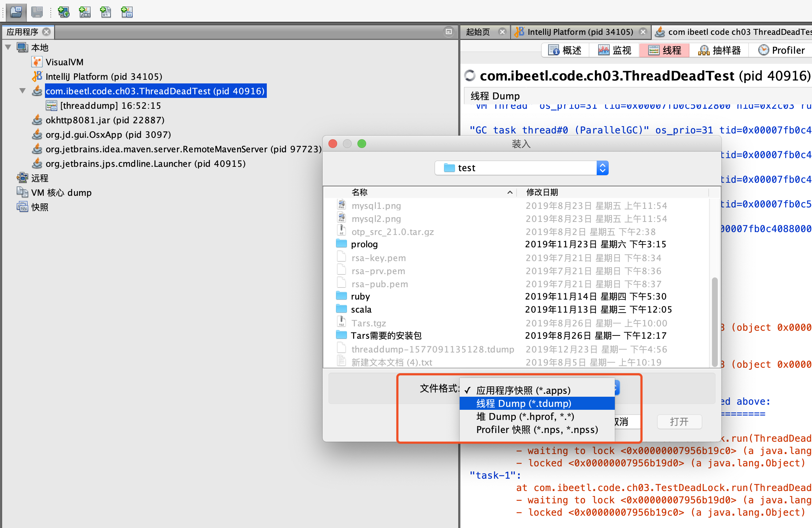
Task: Open the threaddump 16:52:15 entry
Action: [110, 106]
